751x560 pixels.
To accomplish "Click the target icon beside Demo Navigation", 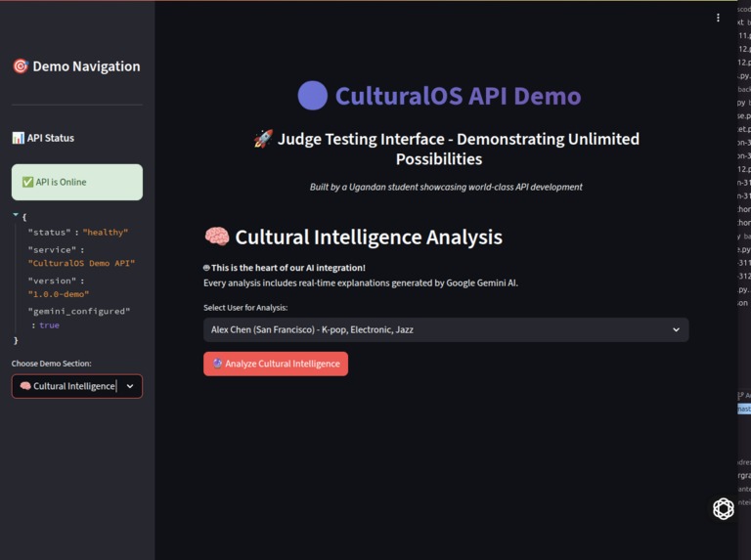I will [21, 66].
